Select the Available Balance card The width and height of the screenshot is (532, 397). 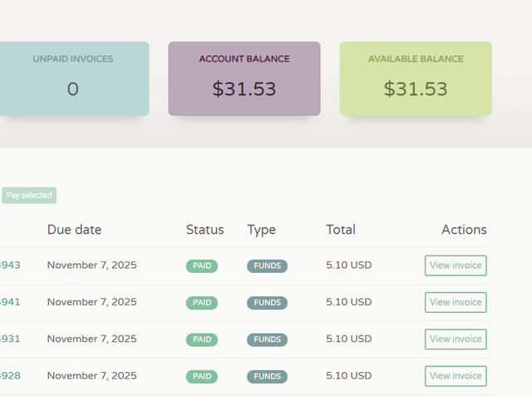(416, 78)
